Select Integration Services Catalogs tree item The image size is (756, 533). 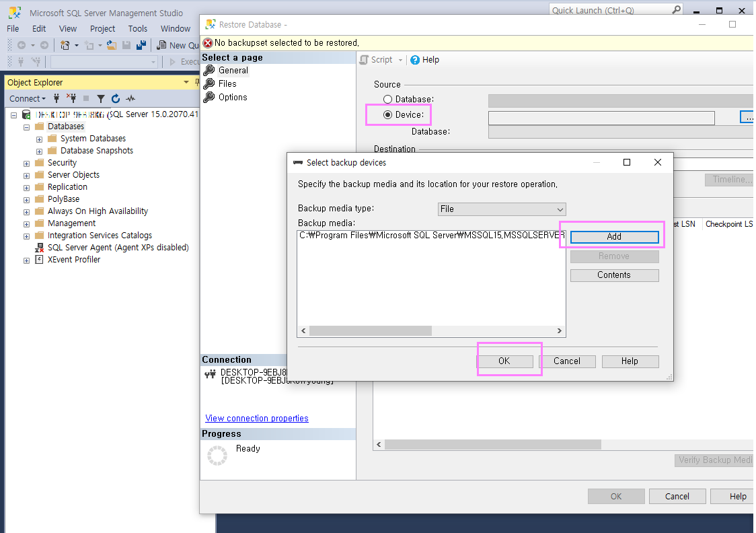(100, 236)
